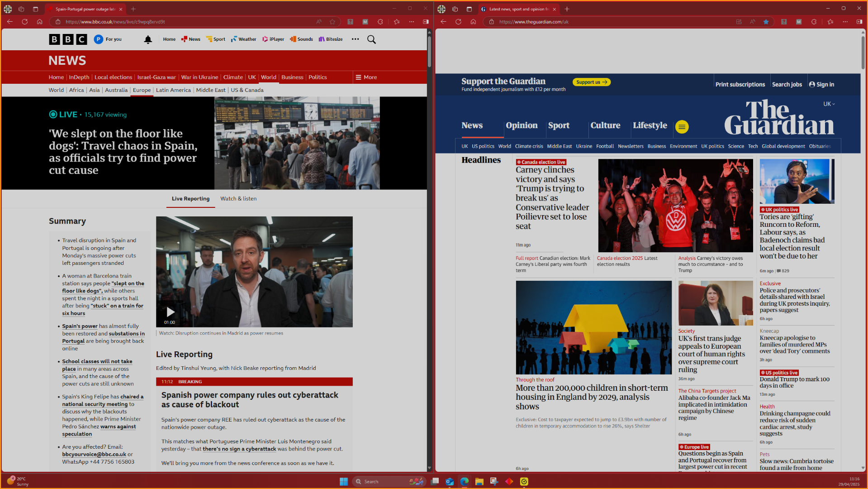Open Guardian 'Climate crisis' subnav link

click(x=529, y=146)
